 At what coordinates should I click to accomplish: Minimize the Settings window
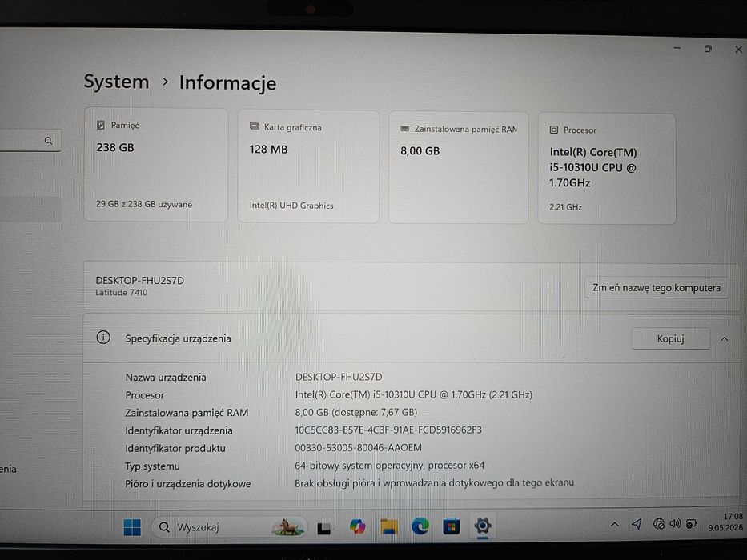(677, 48)
